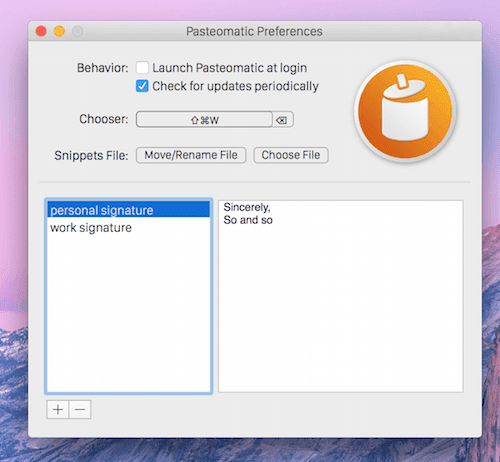Enable Launch Pasteomatic at login checkbox
The height and width of the screenshot is (462, 500).
pyautogui.click(x=142, y=68)
